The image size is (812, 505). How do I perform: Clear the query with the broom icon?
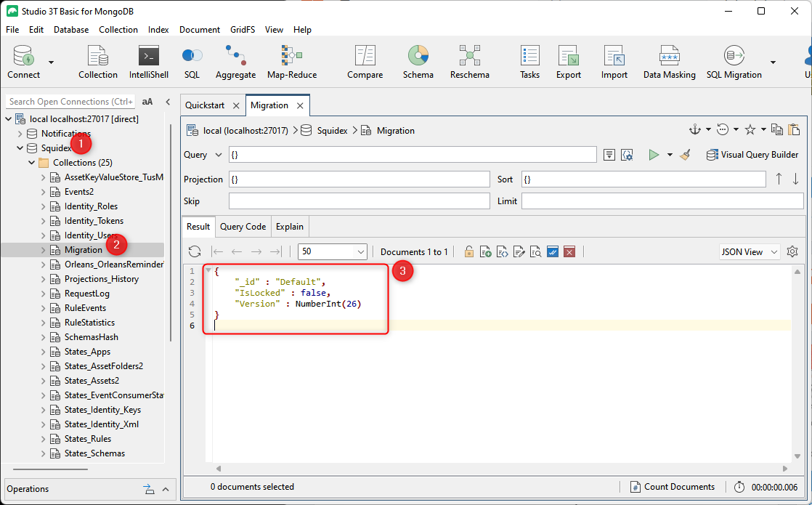[x=685, y=155]
